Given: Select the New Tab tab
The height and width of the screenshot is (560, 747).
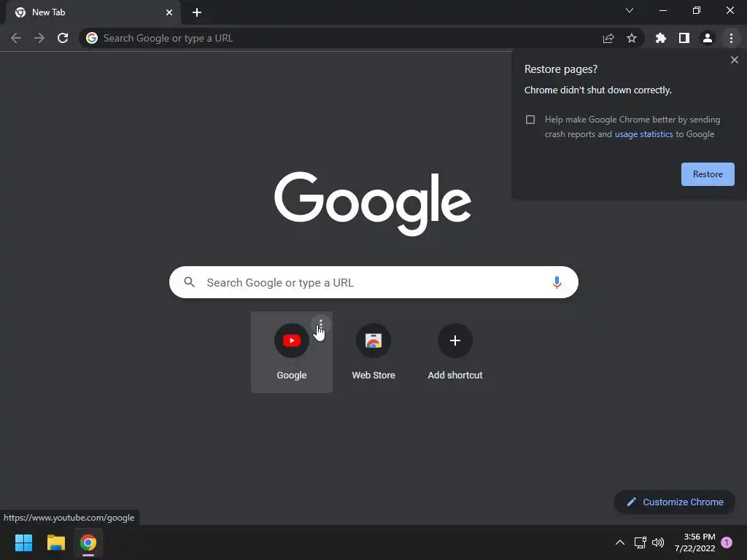Looking at the screenshot, I should [93, 12].
